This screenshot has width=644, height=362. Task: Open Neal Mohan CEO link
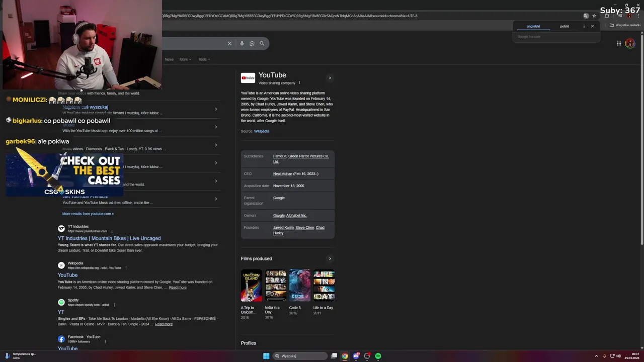click(x=283, y=173)
